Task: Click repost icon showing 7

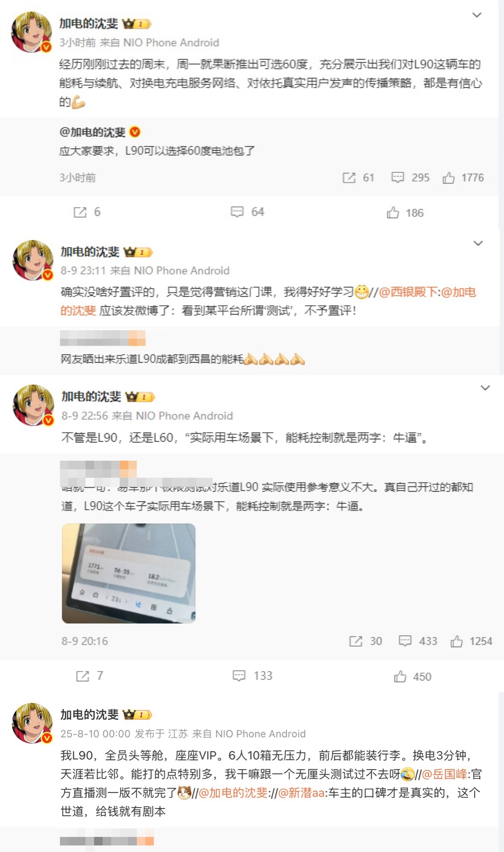Action: [x=82, y=676]
